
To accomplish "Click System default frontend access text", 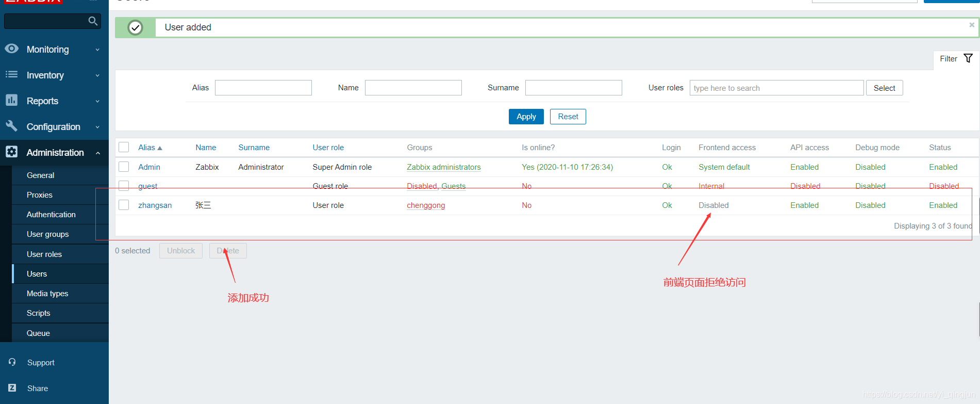I will (x=724, y=167).
